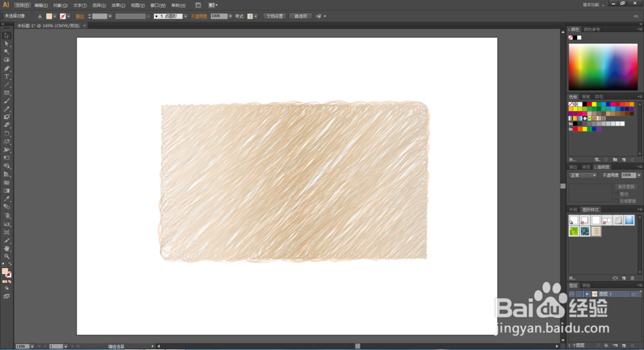Enable the 剪切 checkbox
Image resolution: width=644 pixels, height=350 pixels.
[x=617, y=194]
